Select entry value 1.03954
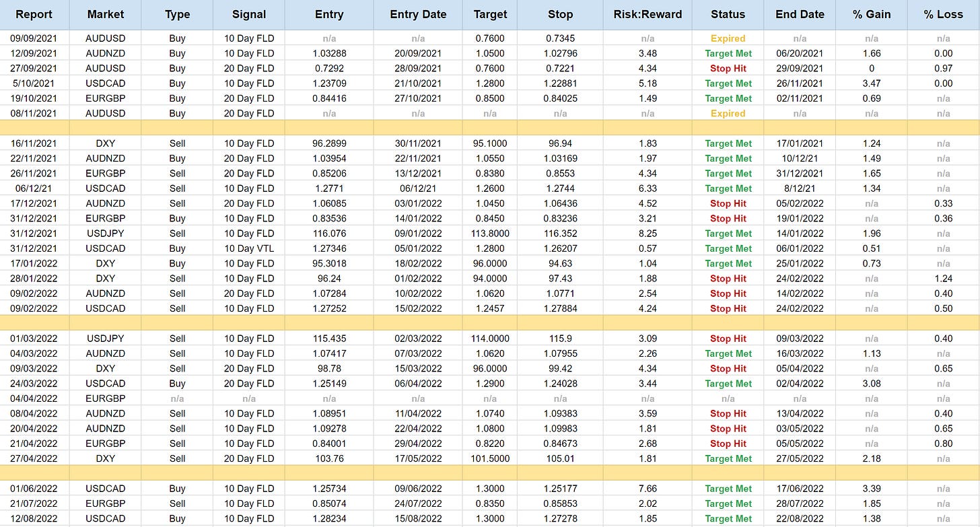Screen dimensions: 980x527 tap(329, 158)
